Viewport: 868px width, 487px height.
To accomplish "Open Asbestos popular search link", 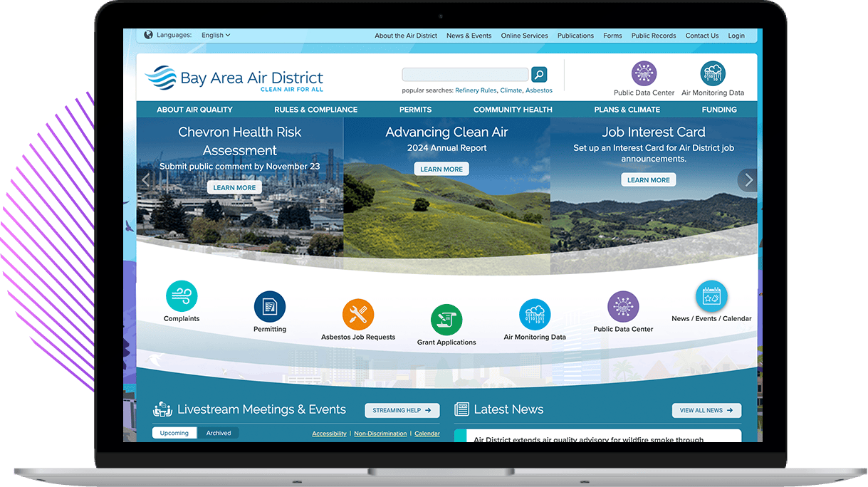I will click(x=539, y=90).
